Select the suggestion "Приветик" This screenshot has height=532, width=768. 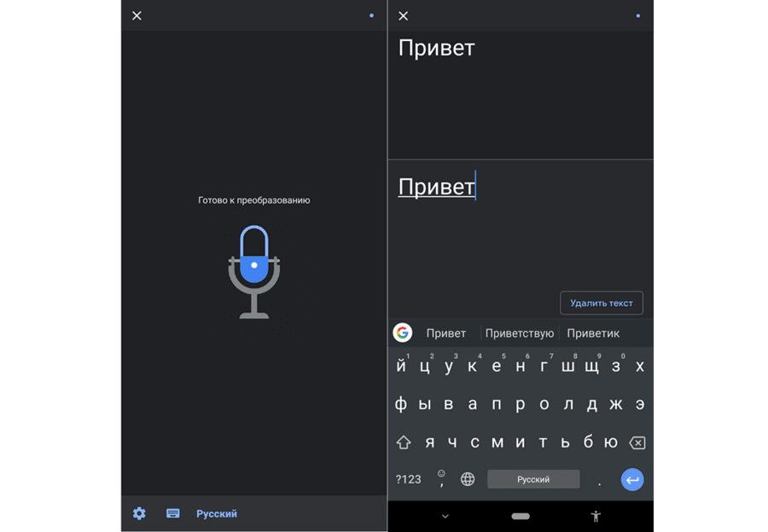tap(593, 333)
